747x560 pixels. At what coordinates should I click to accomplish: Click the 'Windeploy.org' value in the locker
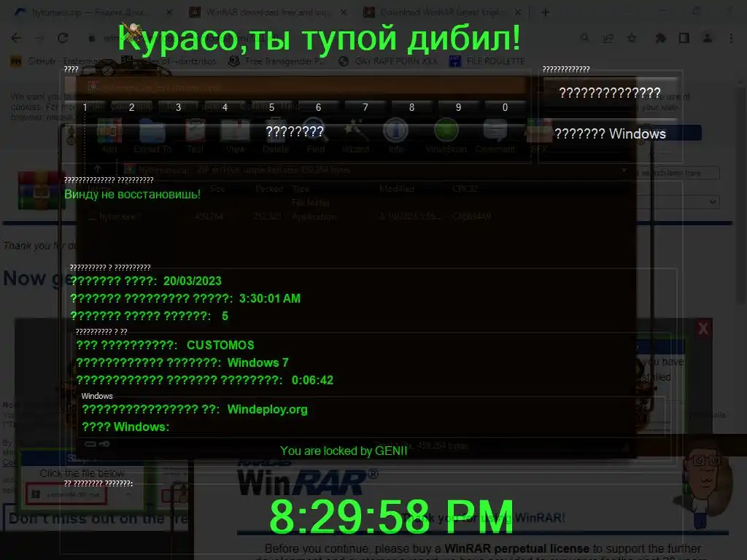click(267, 410)
